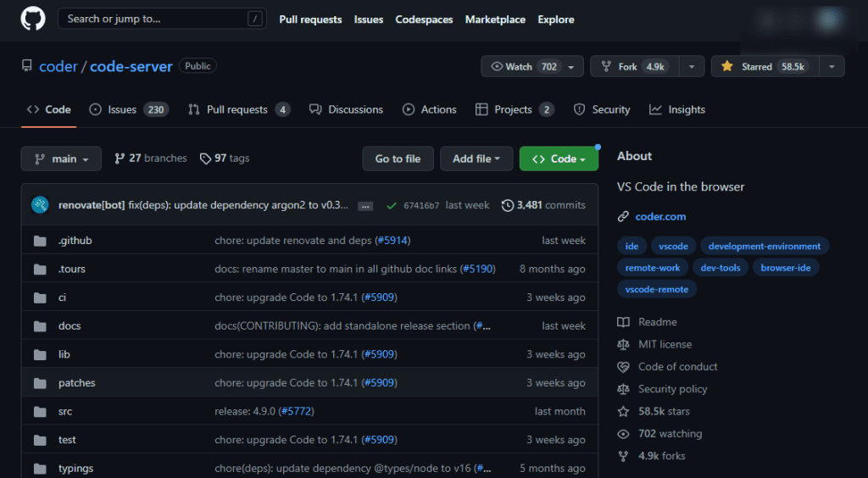Click the heart icon for Code of conduct
Image resolution: width=868 pixels, height=478 pixels.
(623, 367)
